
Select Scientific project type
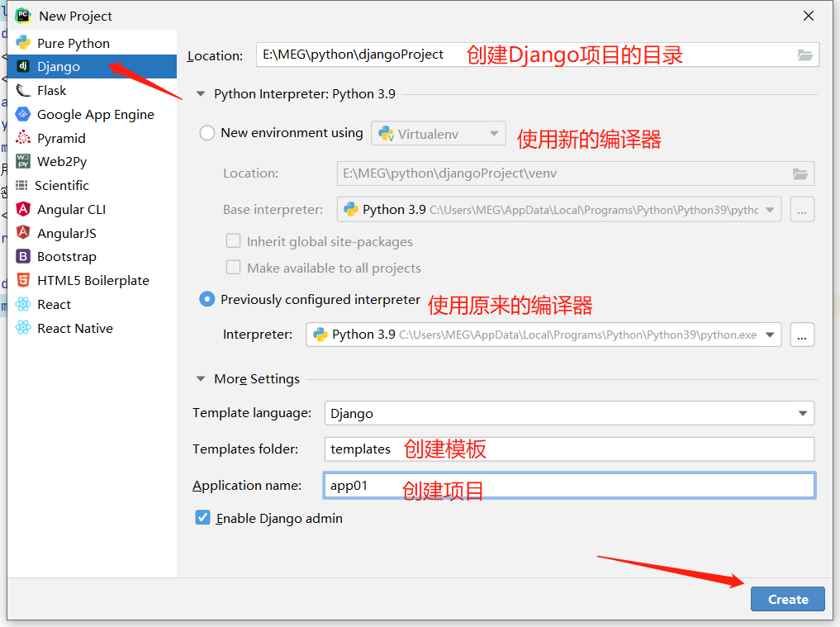(x=93, y=185)
